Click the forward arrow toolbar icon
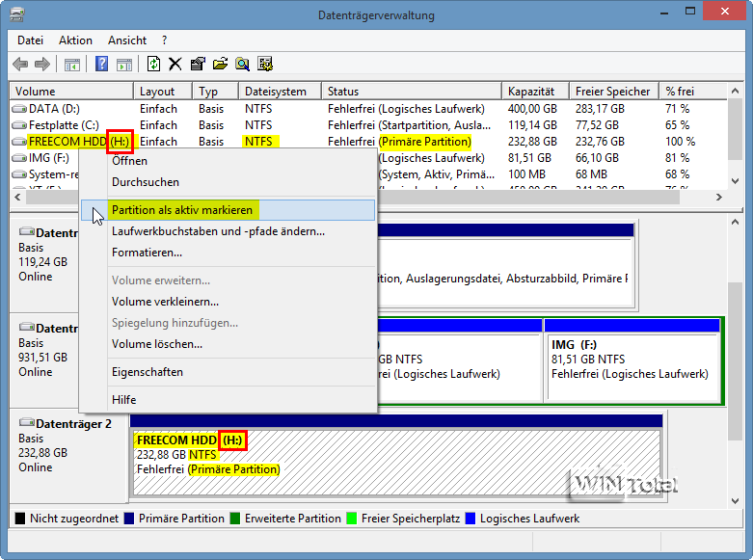This screenshot has width=753, height=560. 41,65
